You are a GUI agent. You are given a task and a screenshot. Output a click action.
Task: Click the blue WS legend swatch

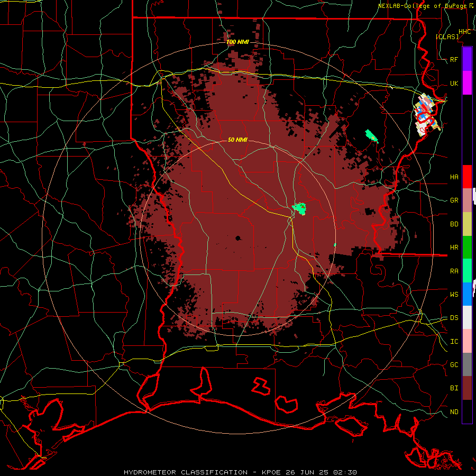tap(467, 294)
